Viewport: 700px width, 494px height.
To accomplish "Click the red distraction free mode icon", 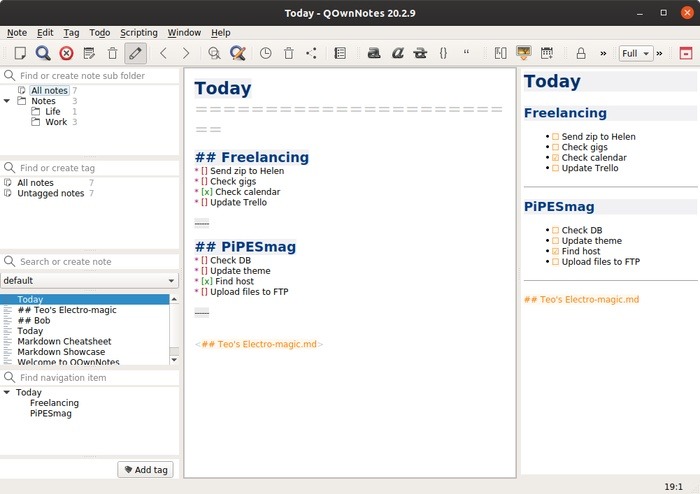I will point(686,53).
